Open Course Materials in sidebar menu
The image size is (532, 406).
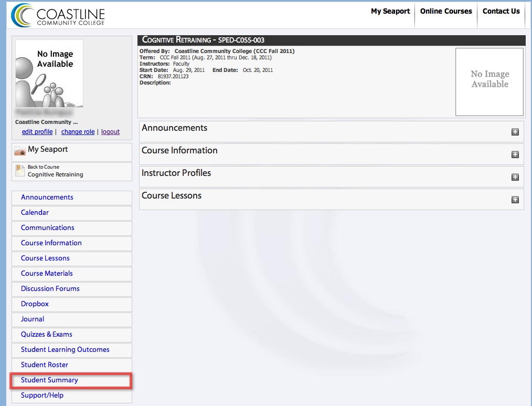[x=72, y=274]
